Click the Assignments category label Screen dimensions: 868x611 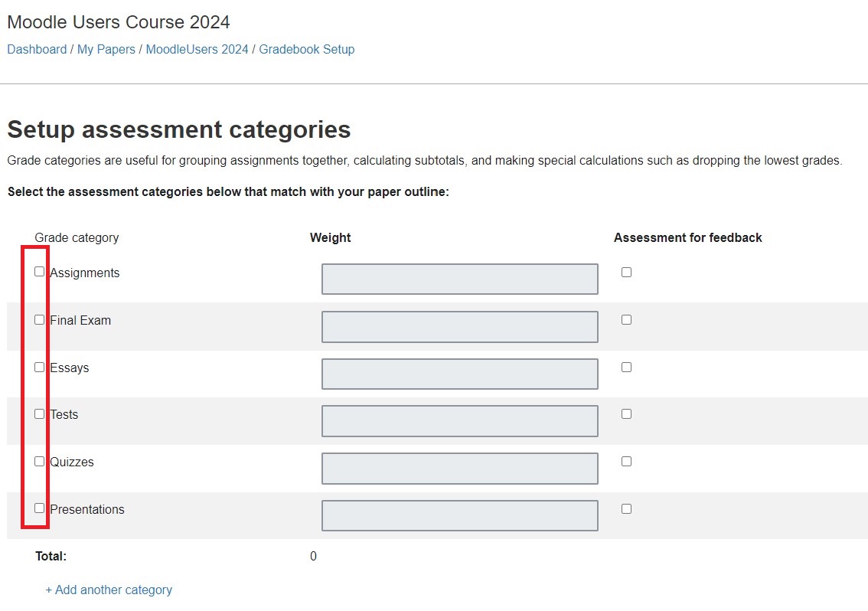(85, 273)
